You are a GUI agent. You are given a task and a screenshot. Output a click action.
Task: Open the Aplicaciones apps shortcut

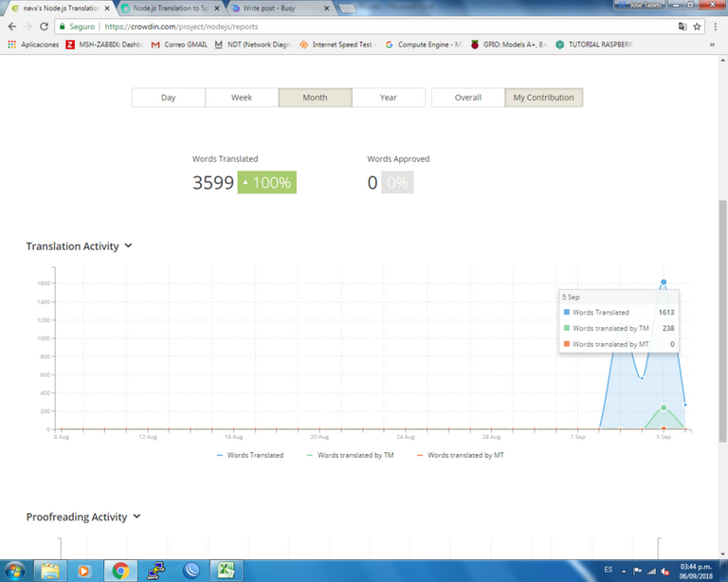tap(33, 45)
